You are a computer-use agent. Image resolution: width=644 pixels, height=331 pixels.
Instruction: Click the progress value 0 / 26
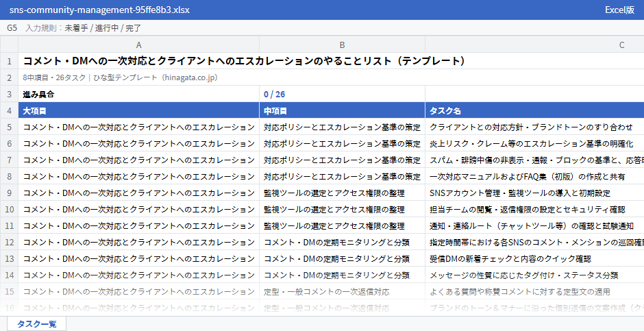(342, 94)
